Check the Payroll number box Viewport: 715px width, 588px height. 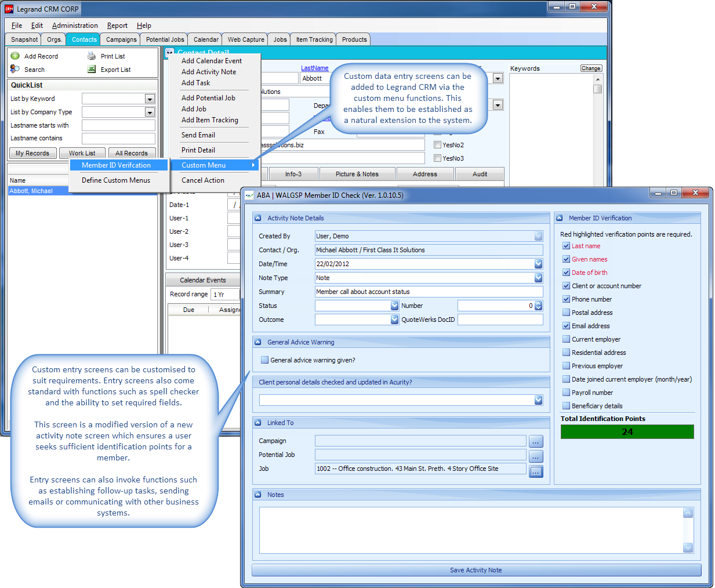pos(566,393)
